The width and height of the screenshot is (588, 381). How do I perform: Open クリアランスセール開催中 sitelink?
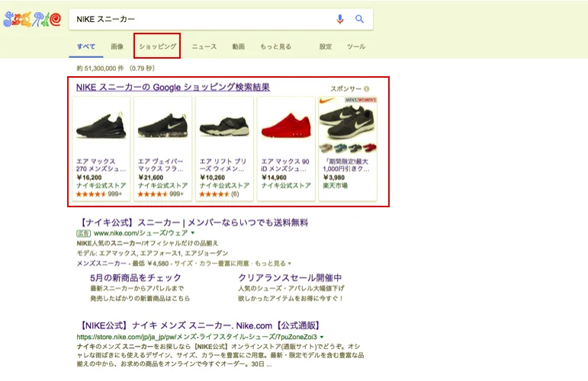(290, 278)
